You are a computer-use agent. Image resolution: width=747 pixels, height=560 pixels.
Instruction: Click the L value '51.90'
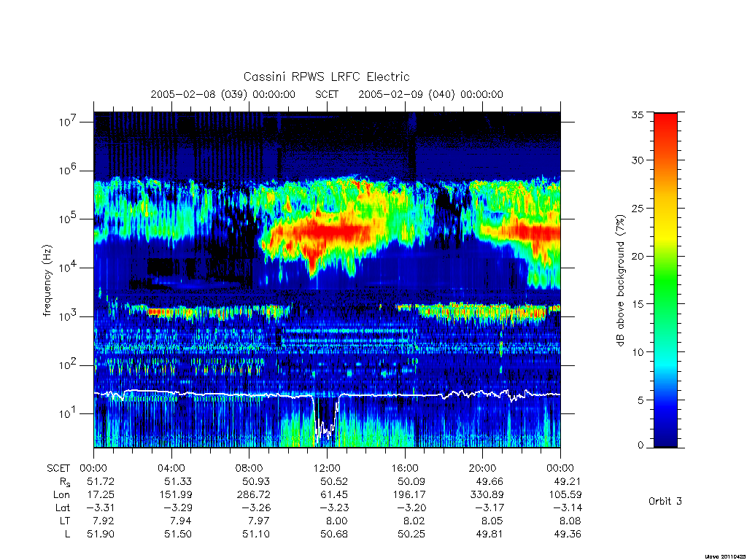pos(101,534)
